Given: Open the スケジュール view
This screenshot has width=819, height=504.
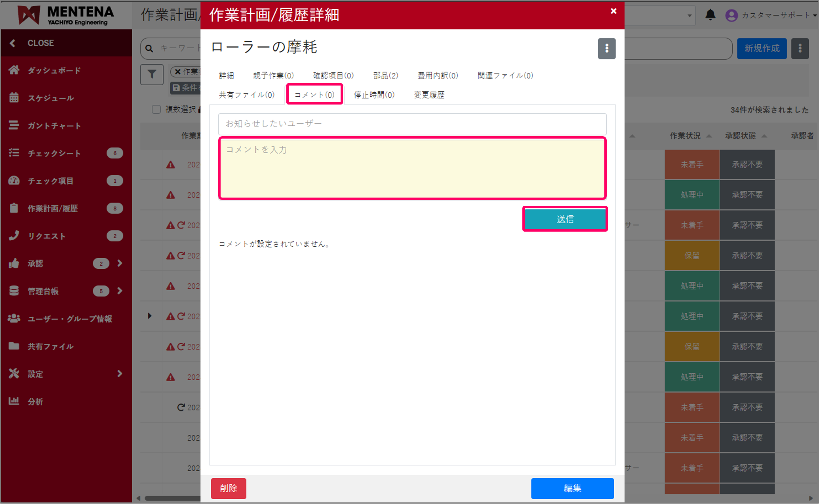Looking at the screenshot, I should [50, 98].
